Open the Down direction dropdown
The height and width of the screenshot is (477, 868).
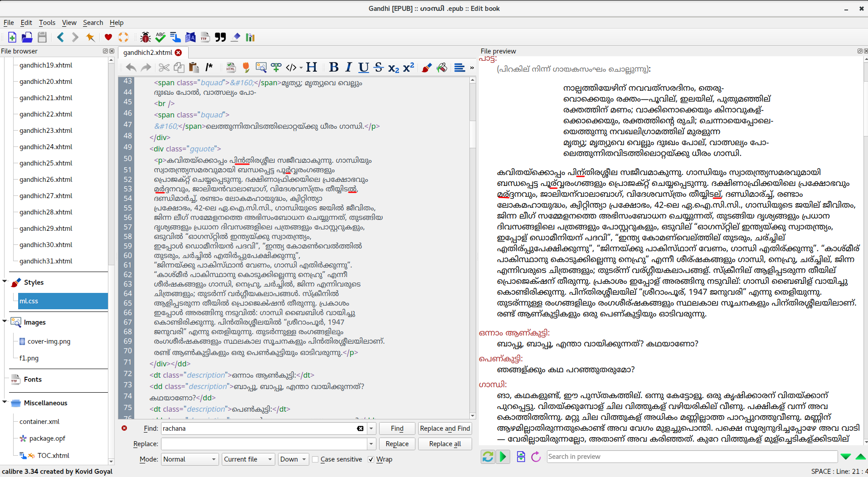293,459
